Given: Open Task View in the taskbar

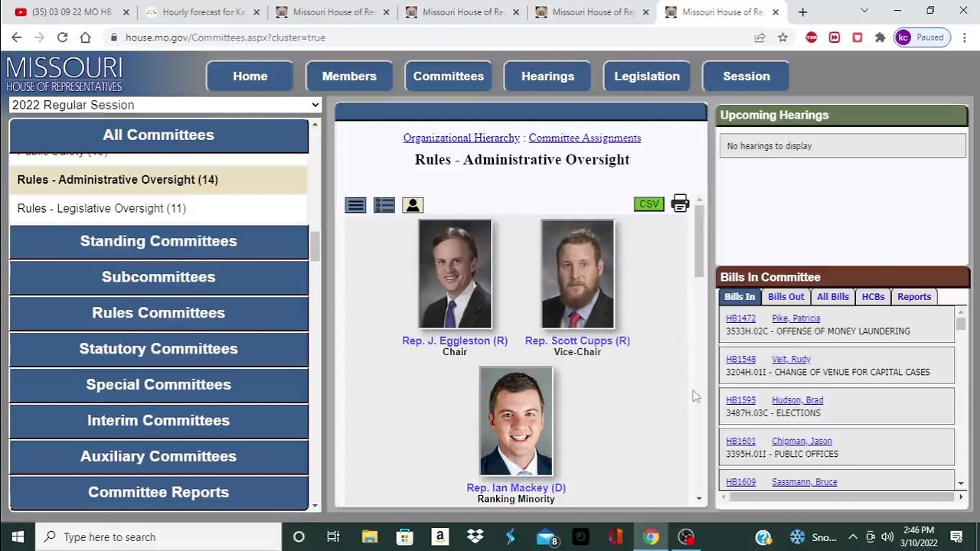Looking at the screenshot, I should coord(333,536).
